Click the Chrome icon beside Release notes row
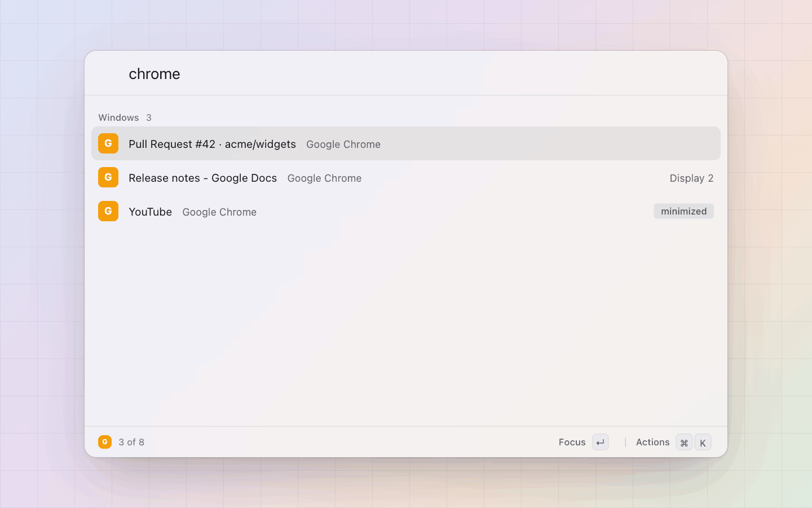This screenshot has width=812, height=508. pyautogui.click(x=108, y=177)
